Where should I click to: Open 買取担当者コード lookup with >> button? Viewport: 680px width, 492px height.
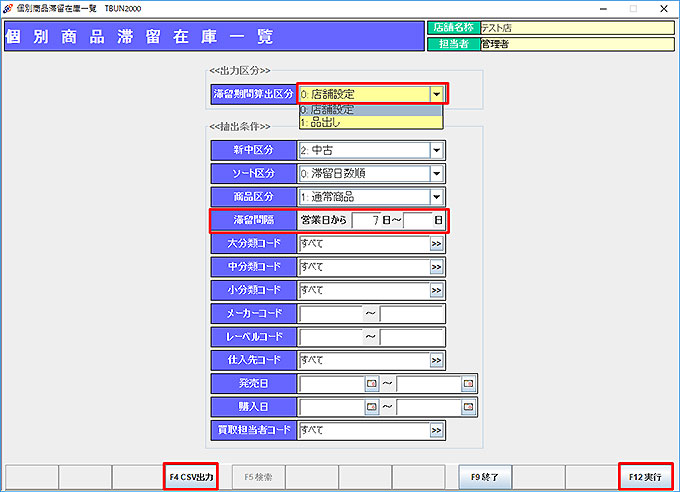pyautogui.click(x=436, y=430)
